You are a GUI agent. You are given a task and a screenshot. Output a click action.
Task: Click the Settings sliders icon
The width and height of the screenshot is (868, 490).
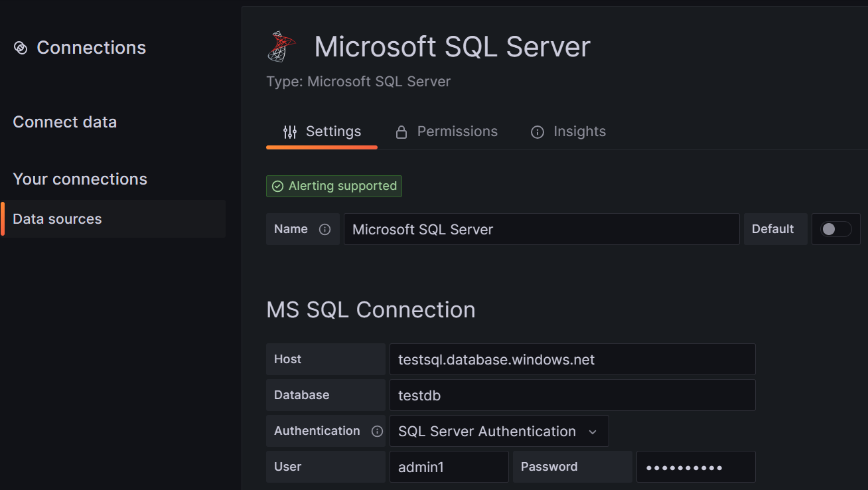[290, 131]
